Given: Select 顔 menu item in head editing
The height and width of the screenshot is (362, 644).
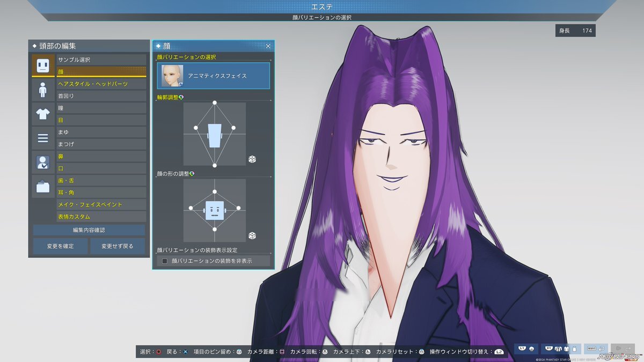Looking at the screenshot, I should click(x=101, y=71).
